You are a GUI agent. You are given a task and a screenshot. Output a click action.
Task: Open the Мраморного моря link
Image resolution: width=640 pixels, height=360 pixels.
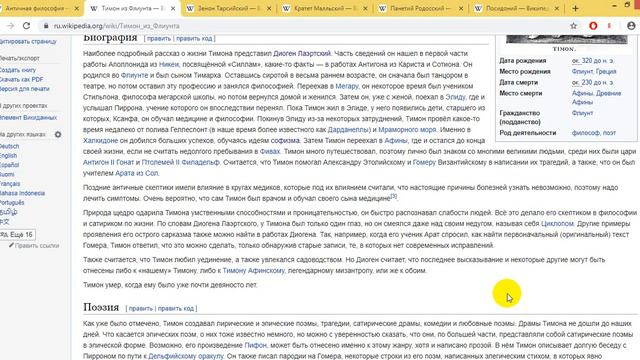point(407,130)
